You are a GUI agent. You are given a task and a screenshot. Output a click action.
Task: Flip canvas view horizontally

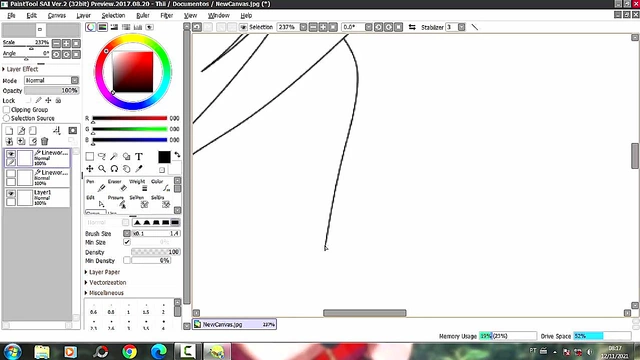tap(412, 27)
